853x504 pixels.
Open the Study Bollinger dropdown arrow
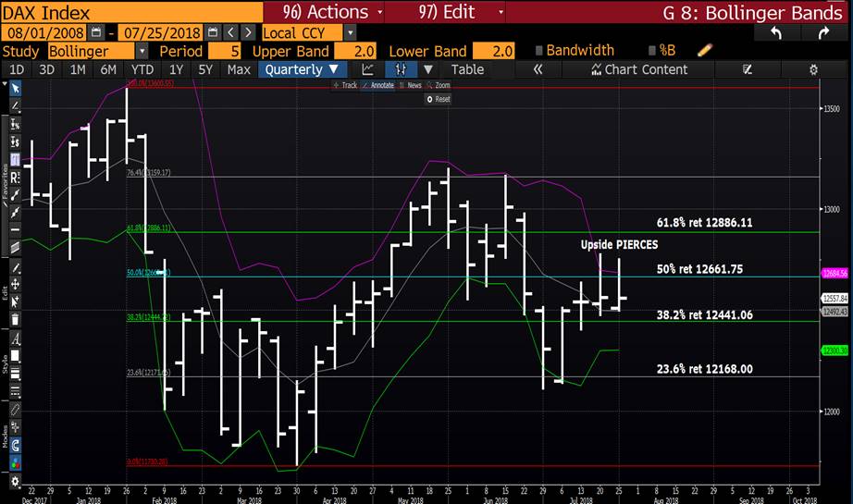pos(142,51)
